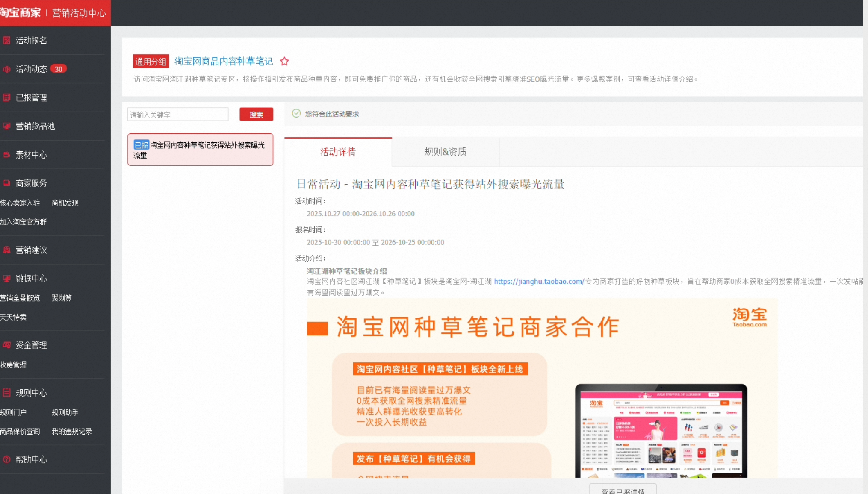Focus the 请输入关键字 search field

coord(178,115)
